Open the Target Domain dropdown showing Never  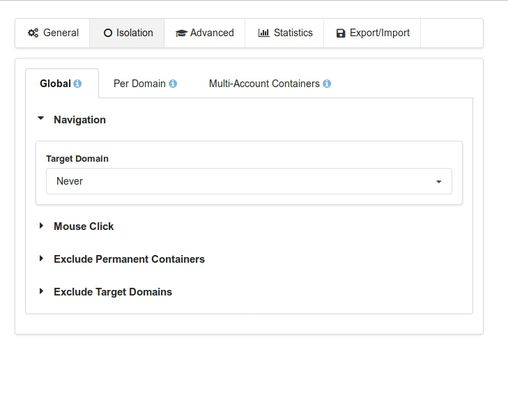click(249, 181)
